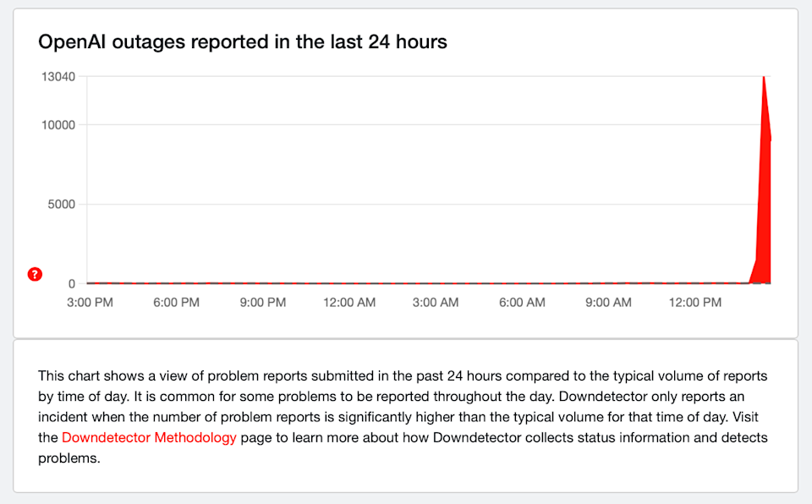Select the 3:00 AM time axis label
The image size is (812, 504).
[x=436, y=303]
